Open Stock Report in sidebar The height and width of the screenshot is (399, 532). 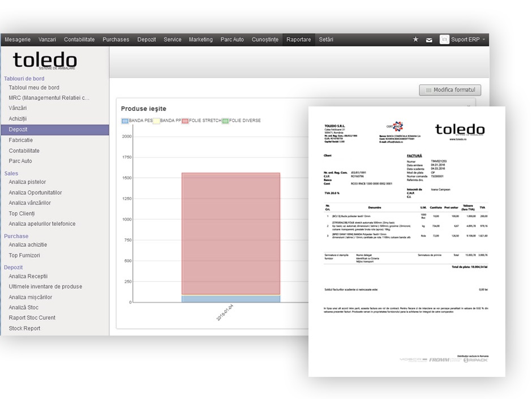tap(24, 328)
